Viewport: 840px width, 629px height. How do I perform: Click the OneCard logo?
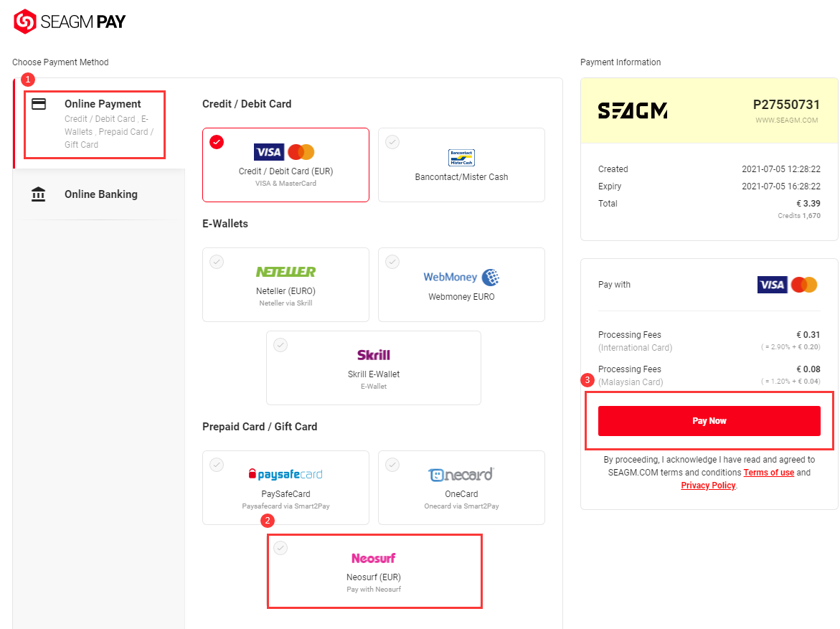pos(461,474)
